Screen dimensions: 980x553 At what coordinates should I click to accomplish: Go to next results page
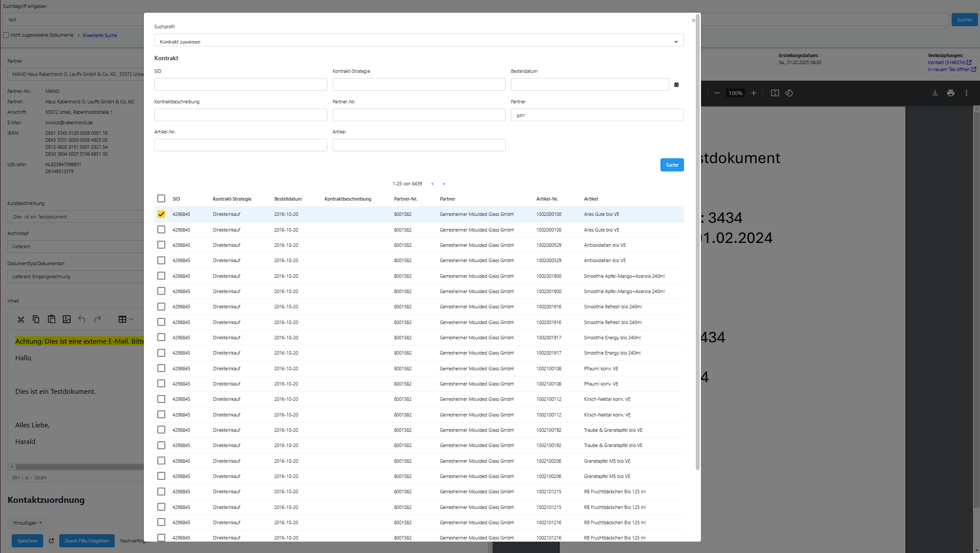pos(444,184)
